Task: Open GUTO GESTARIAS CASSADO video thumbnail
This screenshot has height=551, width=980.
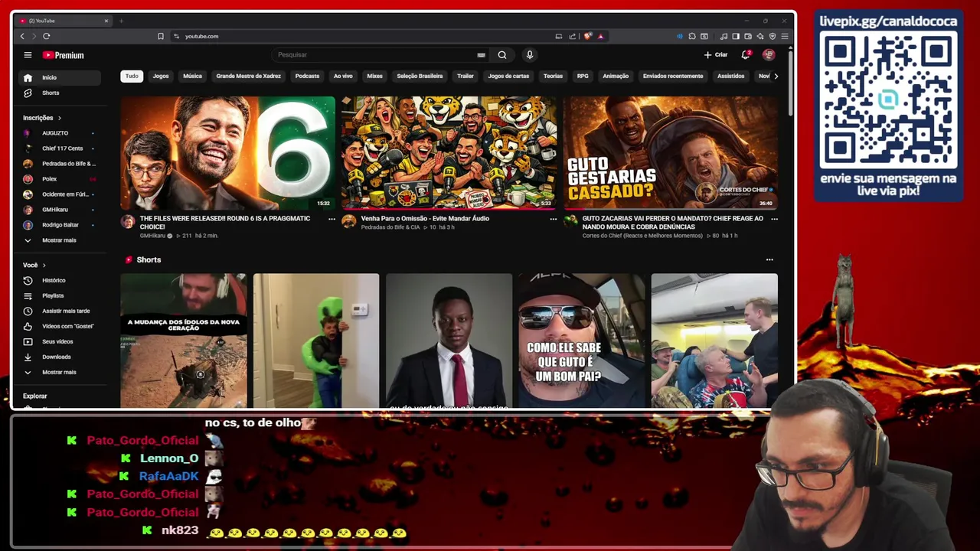Action: [671, 152]
